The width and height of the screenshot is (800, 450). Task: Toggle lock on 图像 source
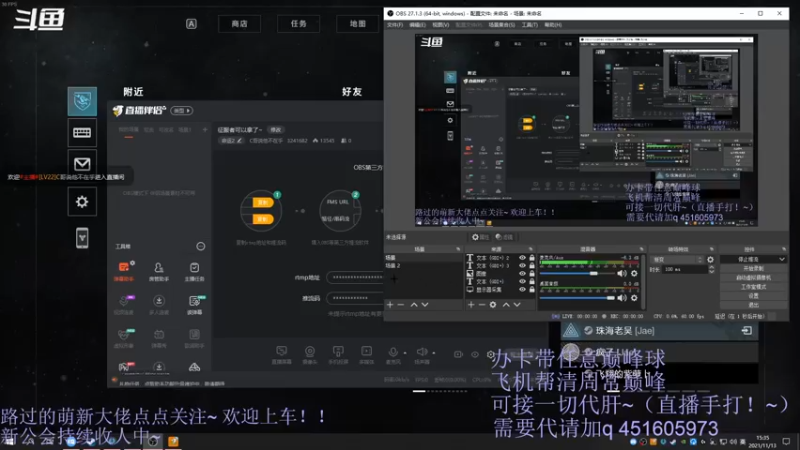532,273
